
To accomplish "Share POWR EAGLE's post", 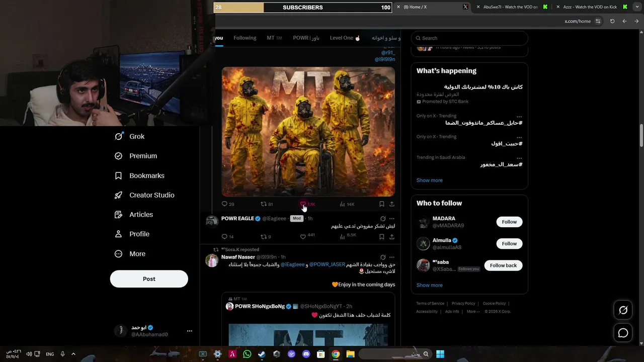I will tap(392, 236).
